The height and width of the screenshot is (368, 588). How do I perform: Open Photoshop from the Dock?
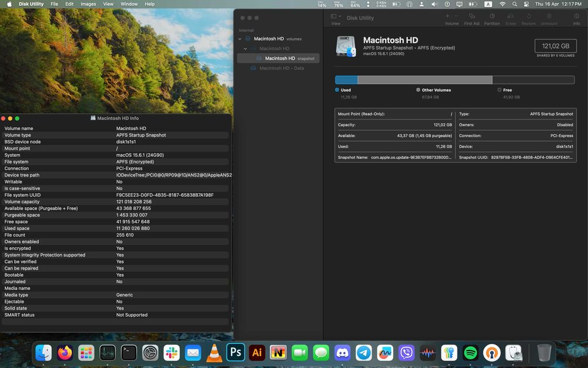coord(236,353)
